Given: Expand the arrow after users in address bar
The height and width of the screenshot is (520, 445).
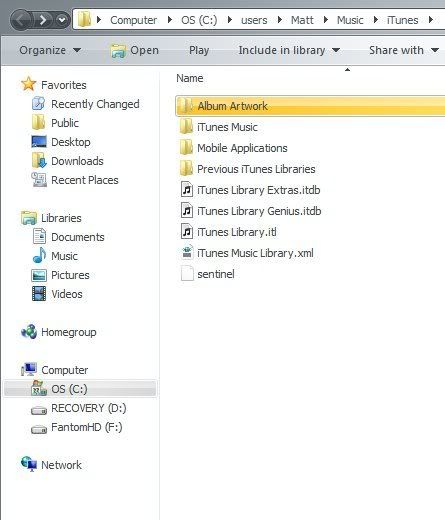Looking at the screenshot, I should (280, 20).
